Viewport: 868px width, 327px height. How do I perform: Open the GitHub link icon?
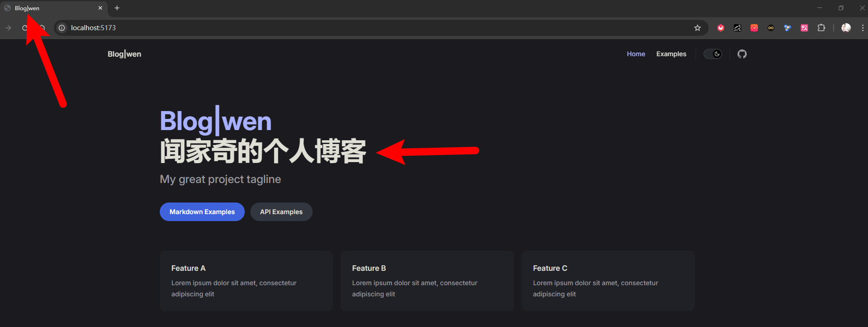(x=742, y=54)
